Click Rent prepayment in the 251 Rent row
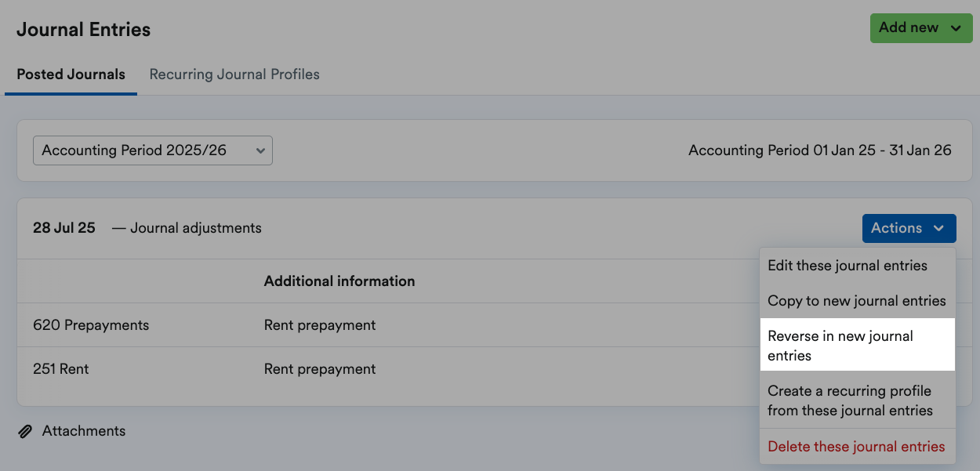The image size is (980, 471). 320,369
